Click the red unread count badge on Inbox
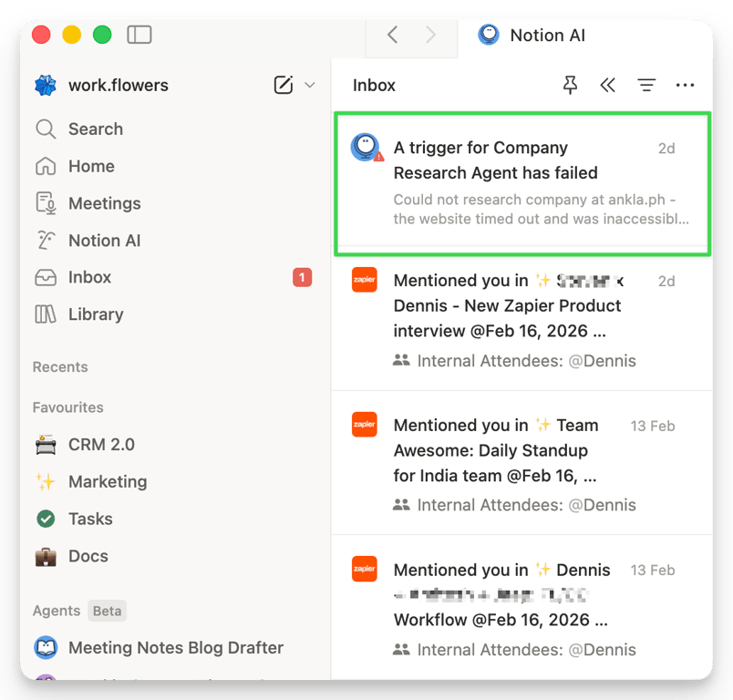This screenshot has width=733, height=700. click(302, 277)
